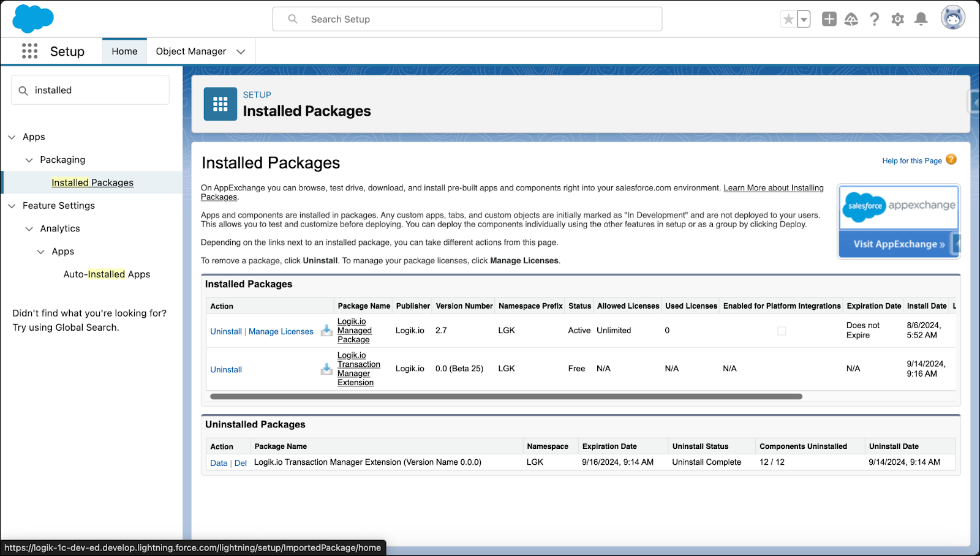The height and width of the screenshot is (556, 980).
Task: Open the user profile avatar
Action: [x=952, y=18]
